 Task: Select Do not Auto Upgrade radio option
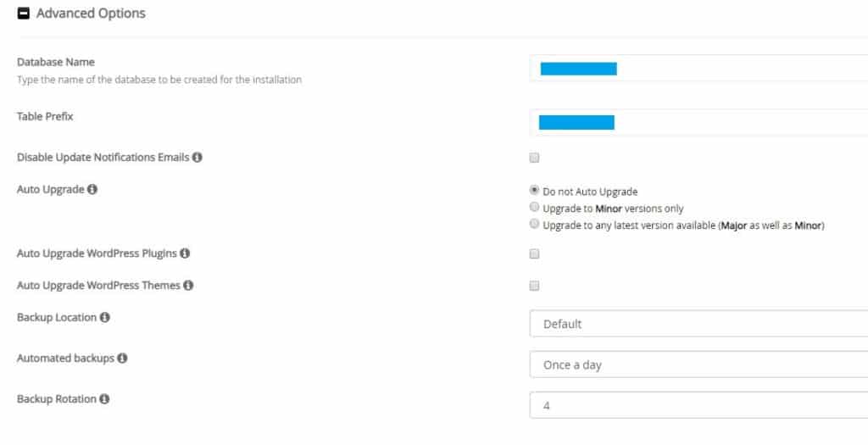(534, 191)
